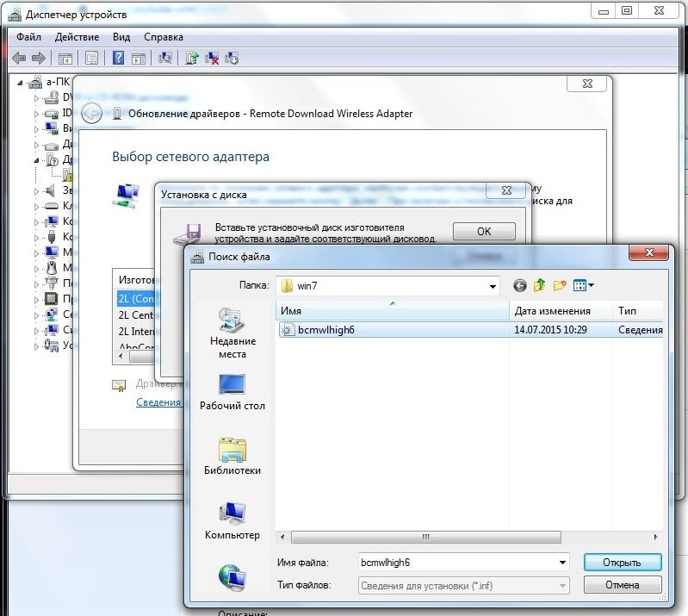Expand the sound devices tree node

click(36, 191)
